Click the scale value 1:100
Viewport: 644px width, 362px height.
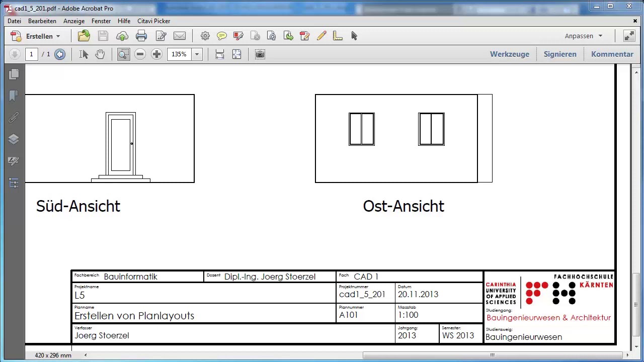pyautogui.click(x=408, y=315)
